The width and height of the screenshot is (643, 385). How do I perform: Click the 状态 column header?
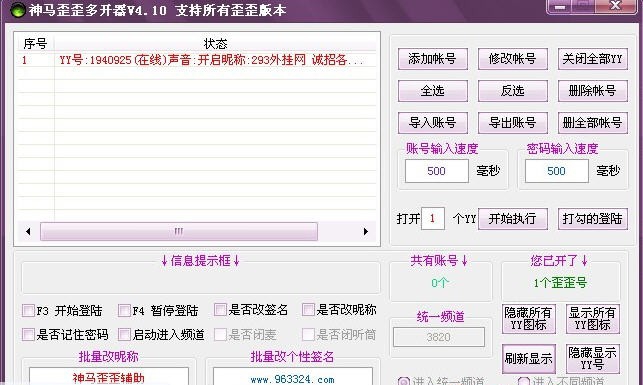pyautogui.click(x=215, y=43)
